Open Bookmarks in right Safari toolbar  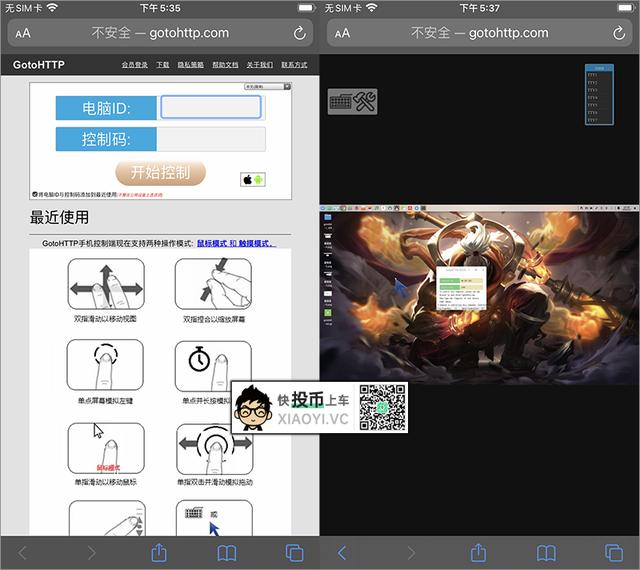(546, 553)
